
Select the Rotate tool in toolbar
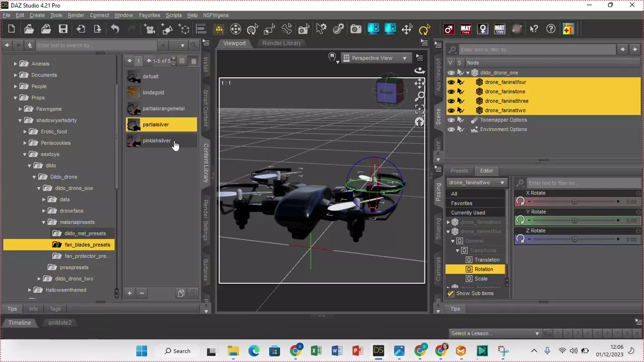[424, 29]
